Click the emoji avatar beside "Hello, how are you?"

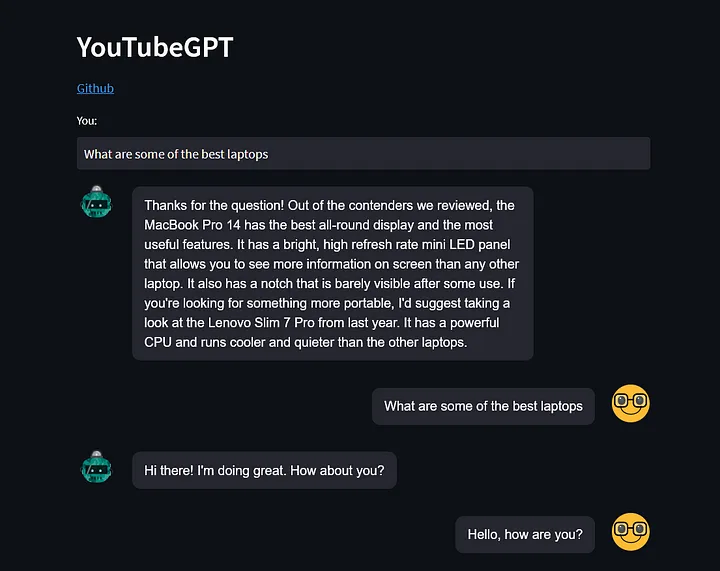(631, 532)
